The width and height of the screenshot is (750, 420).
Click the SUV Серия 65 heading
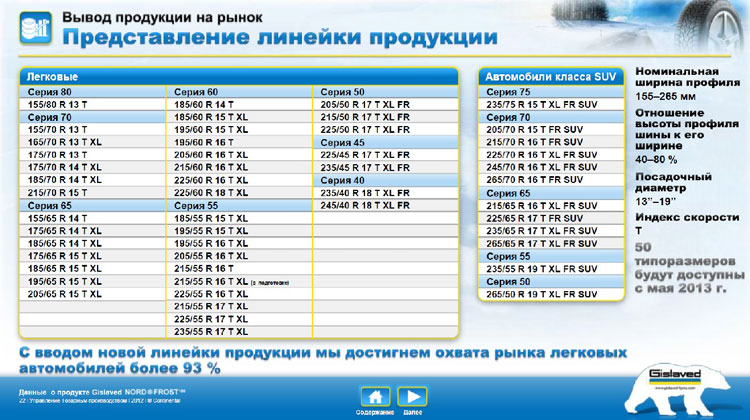click(551, 193)
